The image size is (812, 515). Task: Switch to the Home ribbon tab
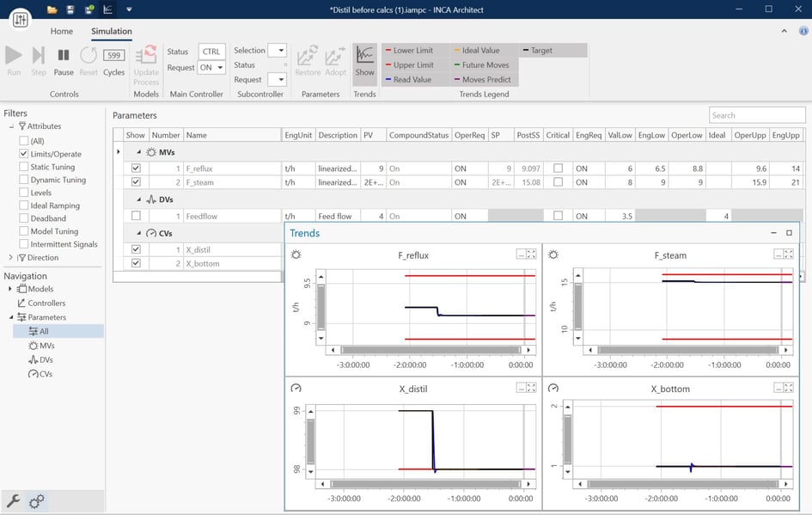pos(61,31)
